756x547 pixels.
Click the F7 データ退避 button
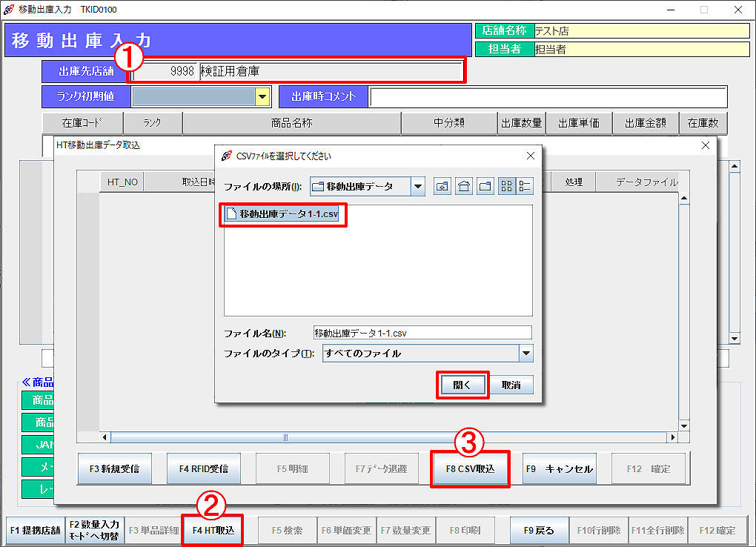(382, 468)
